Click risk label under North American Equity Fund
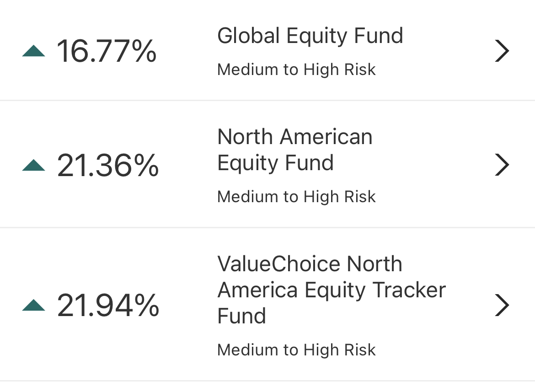Screen dimensions: 535x392 296,197
